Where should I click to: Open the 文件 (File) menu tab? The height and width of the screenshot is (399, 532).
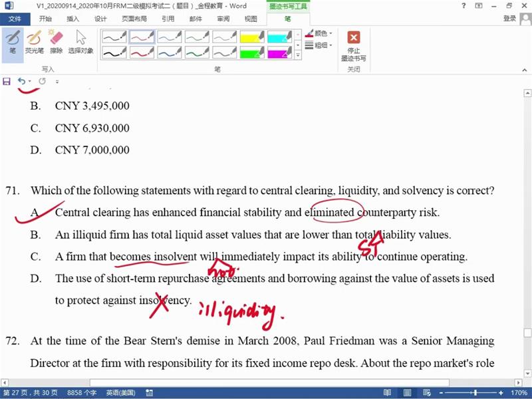tap(15, 19)
